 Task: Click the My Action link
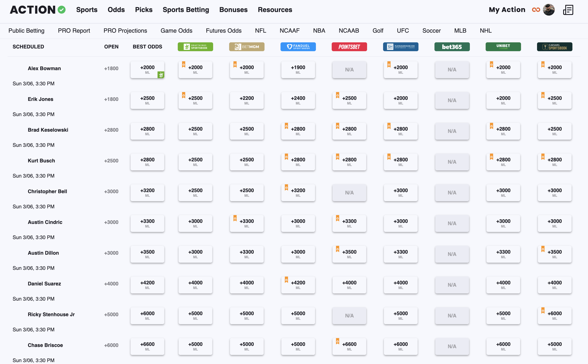click(x=507, y=10)
